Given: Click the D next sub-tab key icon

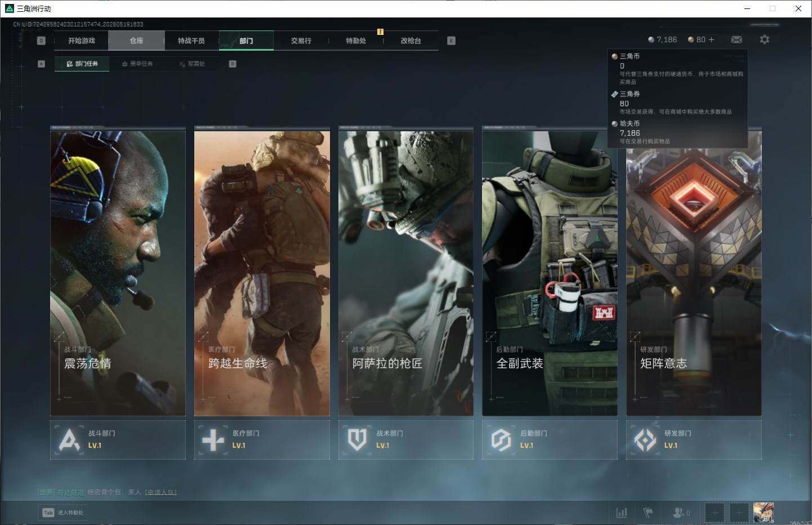Looking at the screenshot, I should tap(233, 64).
